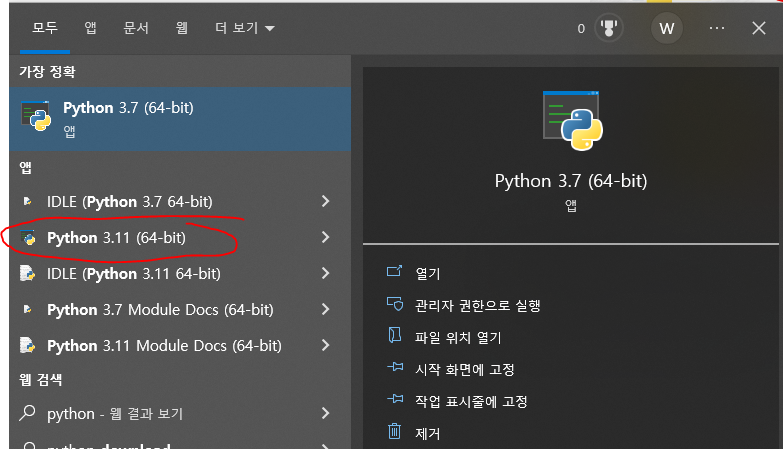Click the 가장 정확 section header
Image resolution: width=783 pixels, height=449 pixels.
coord(47,71)
